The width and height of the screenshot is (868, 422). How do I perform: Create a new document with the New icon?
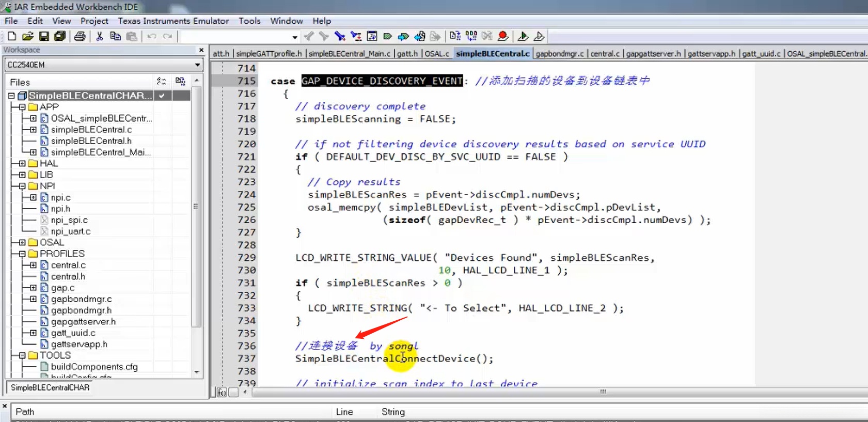pyautogui.click(x=12, y=36)
